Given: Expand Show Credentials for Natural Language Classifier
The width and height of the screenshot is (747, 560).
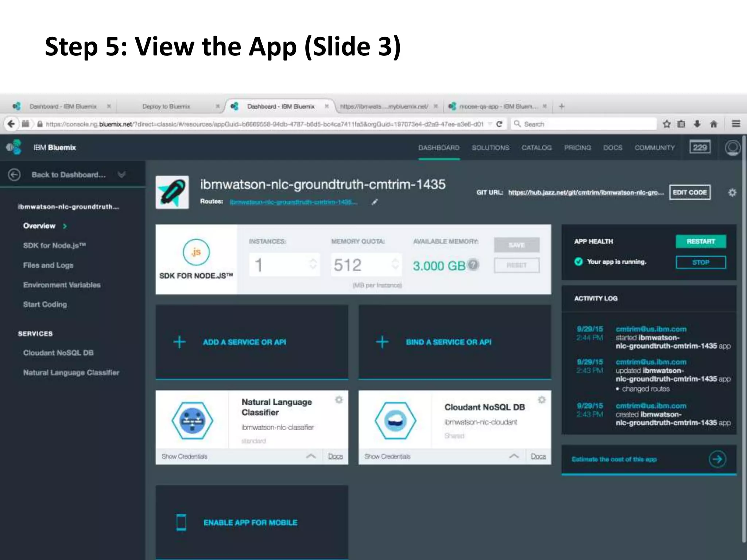Looking at the screenshot, I should coord(311,456).
